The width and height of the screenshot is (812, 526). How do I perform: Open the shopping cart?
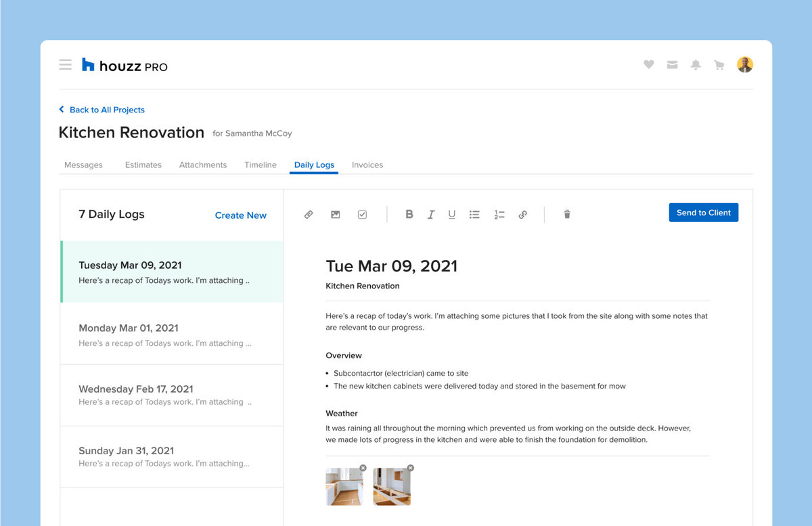719,64
